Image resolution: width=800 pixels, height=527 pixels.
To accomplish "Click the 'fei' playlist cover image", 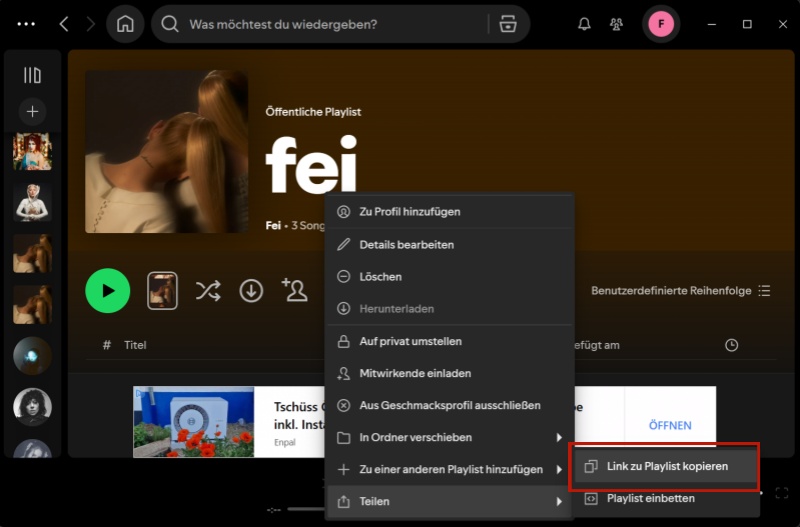I will pos(166,152).
